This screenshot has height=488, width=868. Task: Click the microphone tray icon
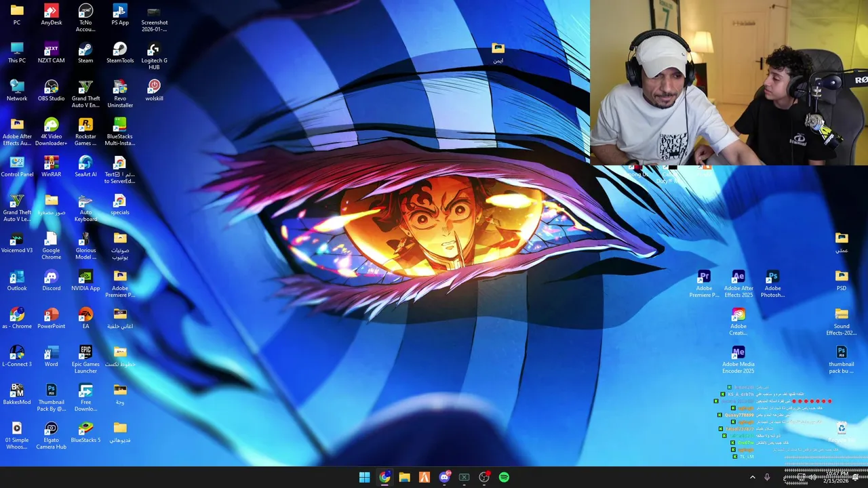[767, 477]
